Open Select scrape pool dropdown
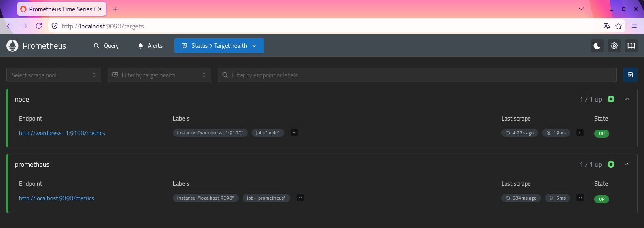Screen dimensions: 644x228 pos(54,75)
